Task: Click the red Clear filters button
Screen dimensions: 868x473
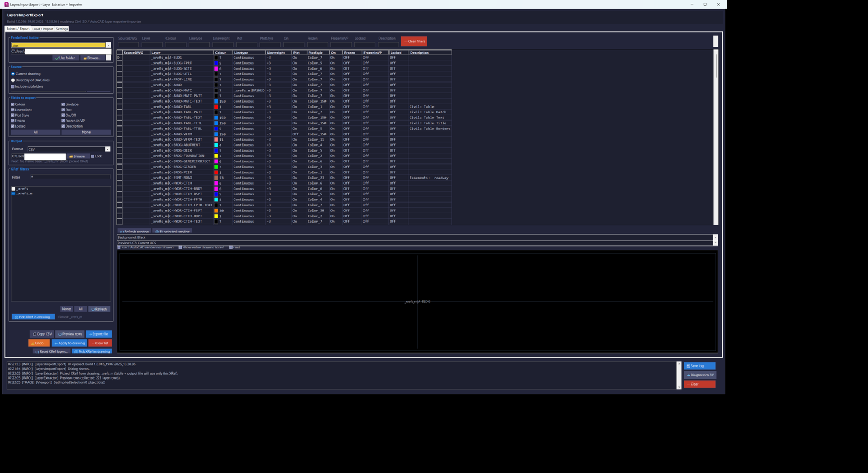Action: (414, 41)
